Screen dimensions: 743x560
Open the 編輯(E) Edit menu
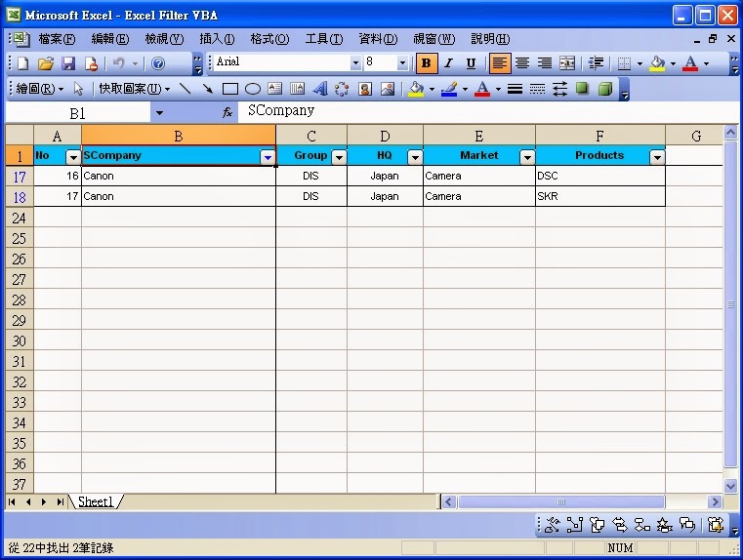(x=110, y=39)
